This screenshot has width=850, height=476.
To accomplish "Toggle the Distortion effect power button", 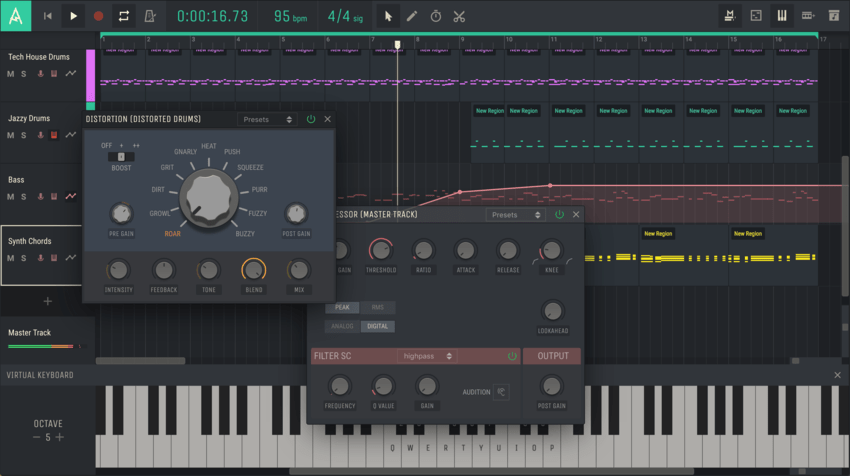I will [x=311, y=119].
